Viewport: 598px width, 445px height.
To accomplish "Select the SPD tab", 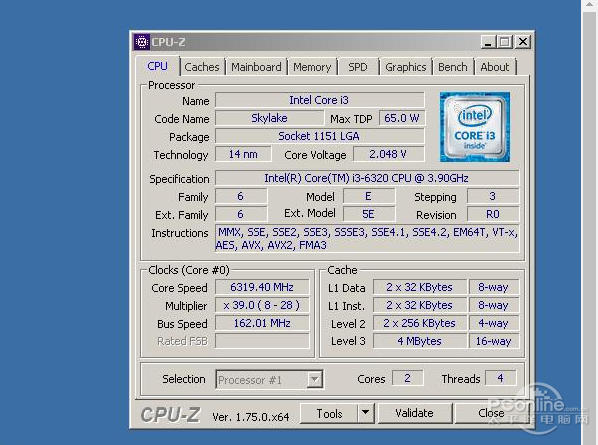I will (x=358, y=67).
